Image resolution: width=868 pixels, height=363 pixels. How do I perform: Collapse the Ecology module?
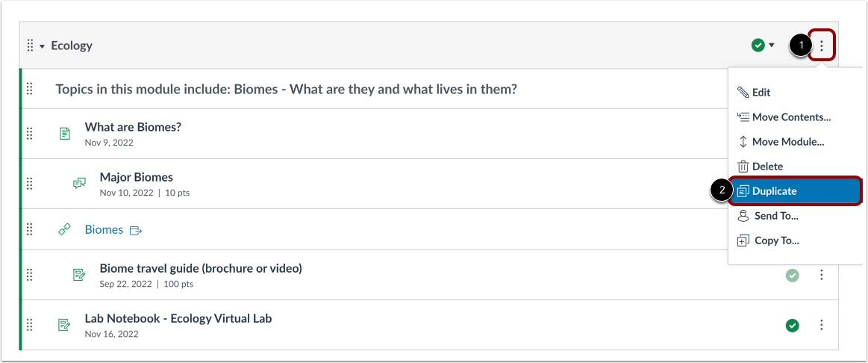(x=43, y=46)
